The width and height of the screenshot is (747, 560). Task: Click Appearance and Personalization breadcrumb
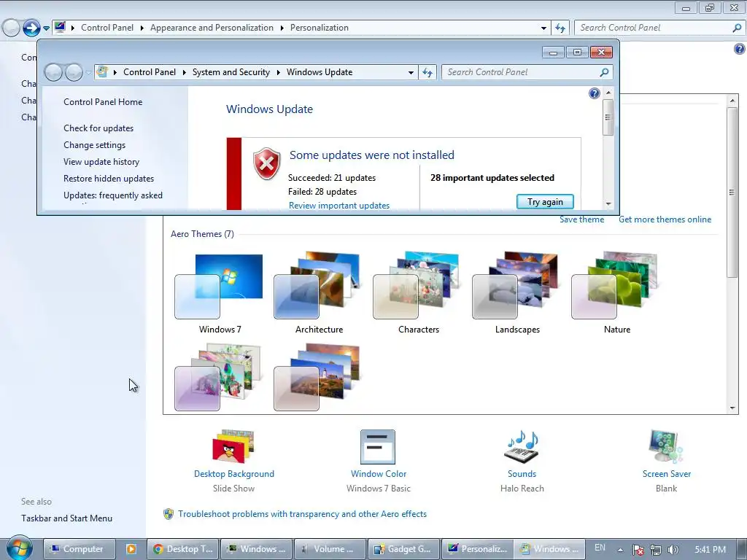[212, 28]
